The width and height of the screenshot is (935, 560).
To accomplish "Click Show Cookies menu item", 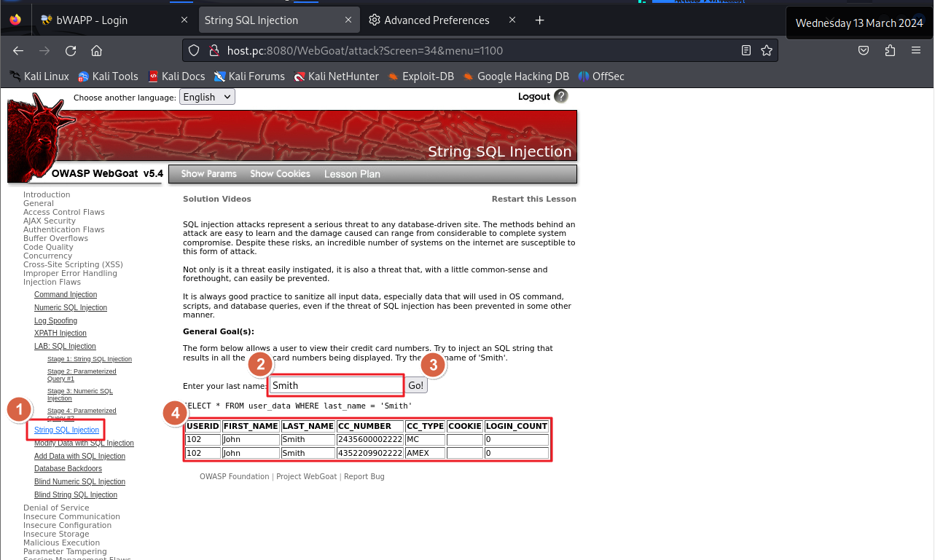I will click(280, 174).
